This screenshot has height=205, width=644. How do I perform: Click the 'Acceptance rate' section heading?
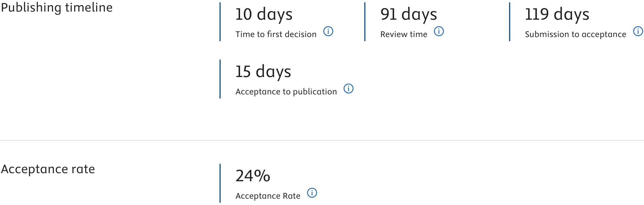[48, 169]
